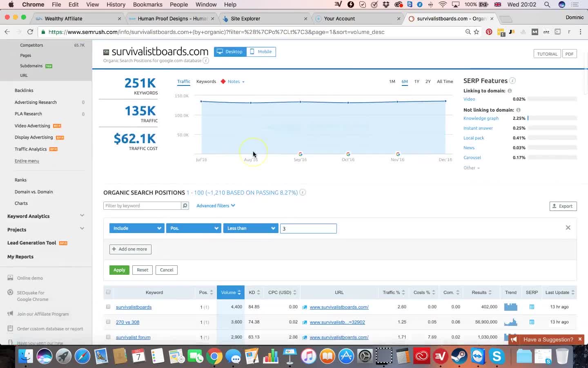588x368 pixels.
Task: Launch Safari from the dock
Action: (82, 356)
